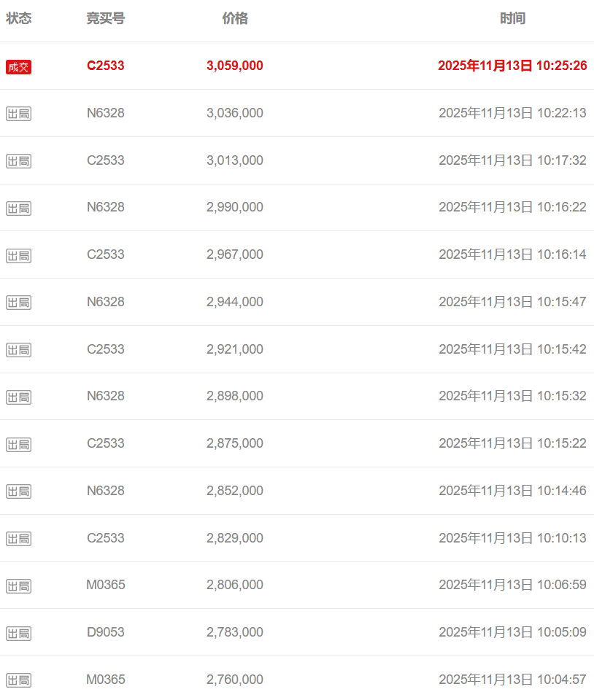The width and height of the screenshot is (594, 700).
Task: Click the winning price 3,059,000
Action: coord(234,66)
